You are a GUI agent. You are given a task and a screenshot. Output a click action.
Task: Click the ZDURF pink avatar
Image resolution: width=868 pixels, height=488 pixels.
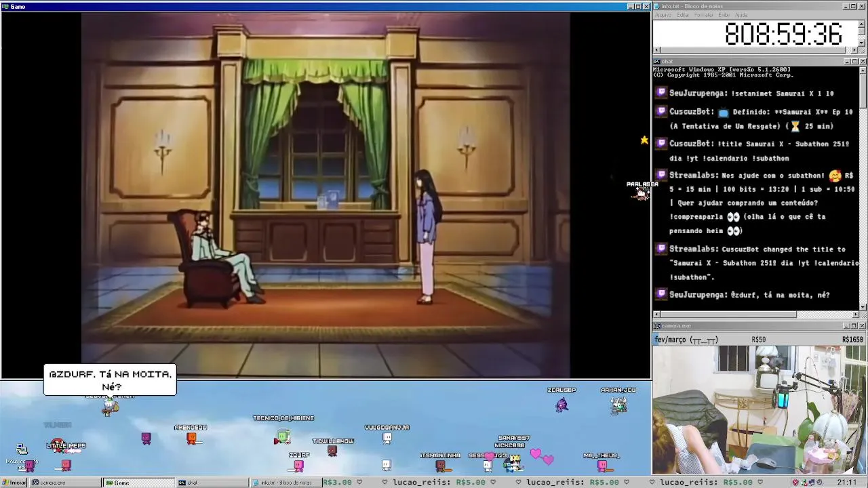pyautogui.click(x=298, y=465)
